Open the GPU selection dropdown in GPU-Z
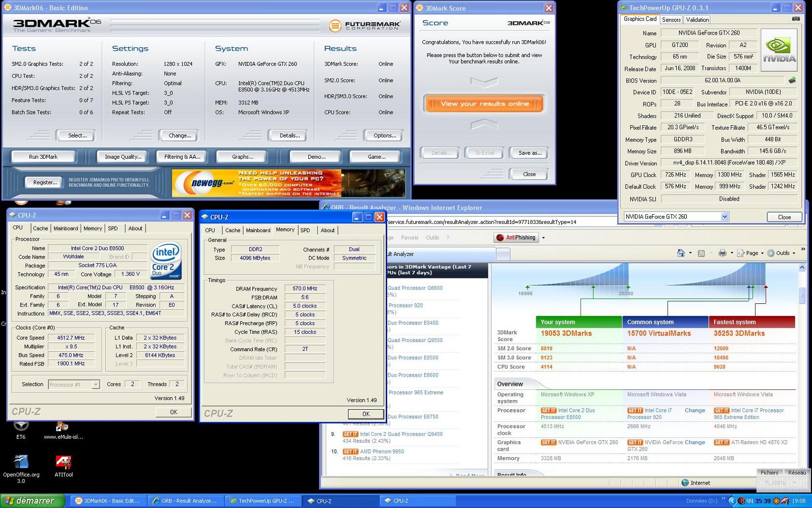This screenshot has height=508, width=812. pos(724,216)
